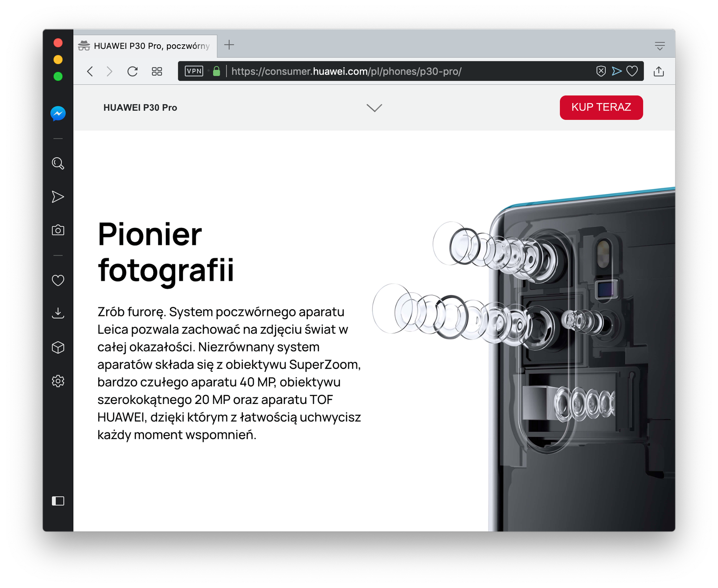Toggle ad blocker shield icon
This screenshot has width=718, height=588.
point(601,71)
